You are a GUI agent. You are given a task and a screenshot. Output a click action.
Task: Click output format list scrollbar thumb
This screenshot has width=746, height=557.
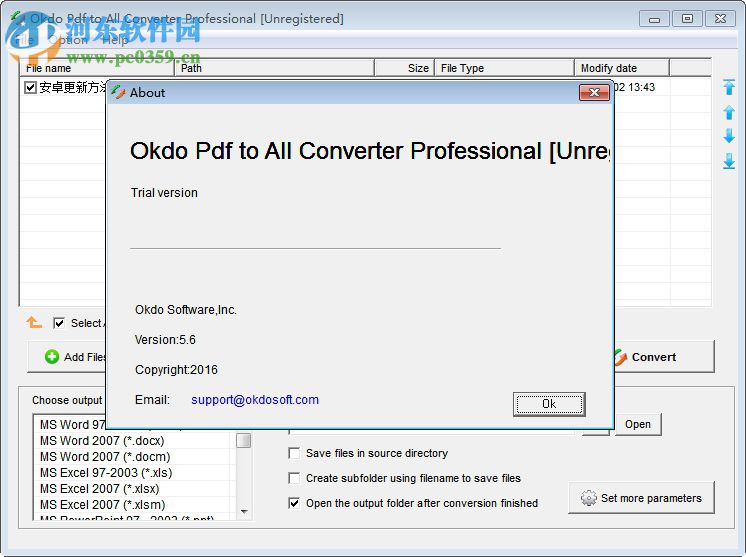coord(244,440)
